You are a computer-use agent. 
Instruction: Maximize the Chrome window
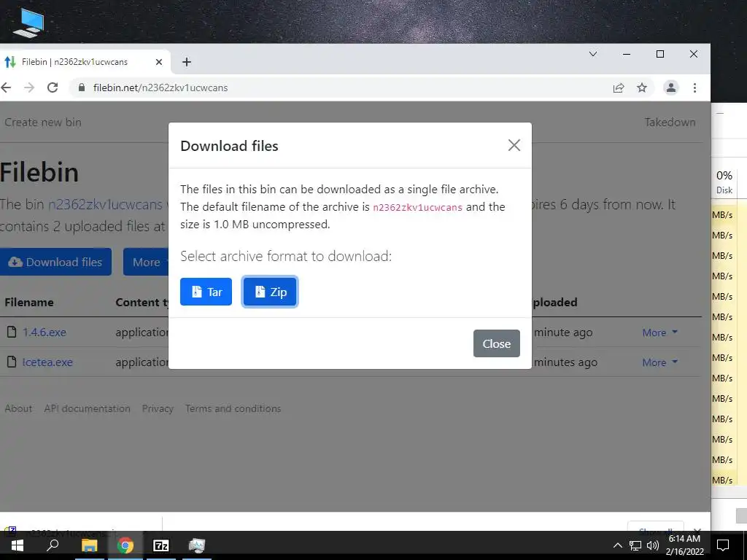tap(659, 54)
